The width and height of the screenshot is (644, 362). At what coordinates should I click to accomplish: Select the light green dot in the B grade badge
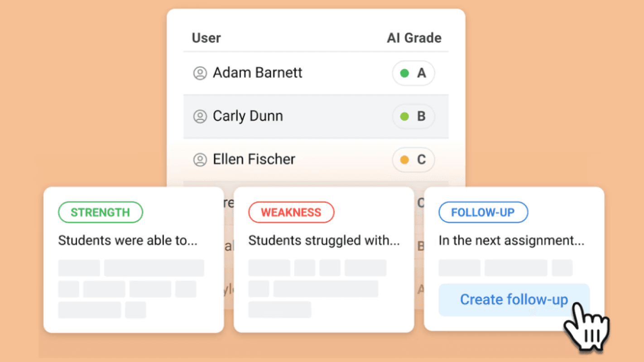[x=405, y=117]
